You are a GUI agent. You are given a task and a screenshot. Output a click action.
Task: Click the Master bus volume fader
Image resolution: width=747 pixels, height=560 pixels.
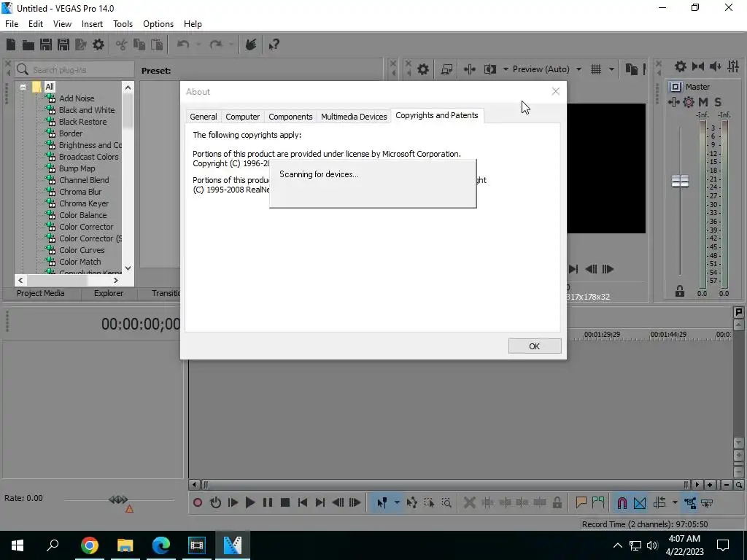click(680, 181)
